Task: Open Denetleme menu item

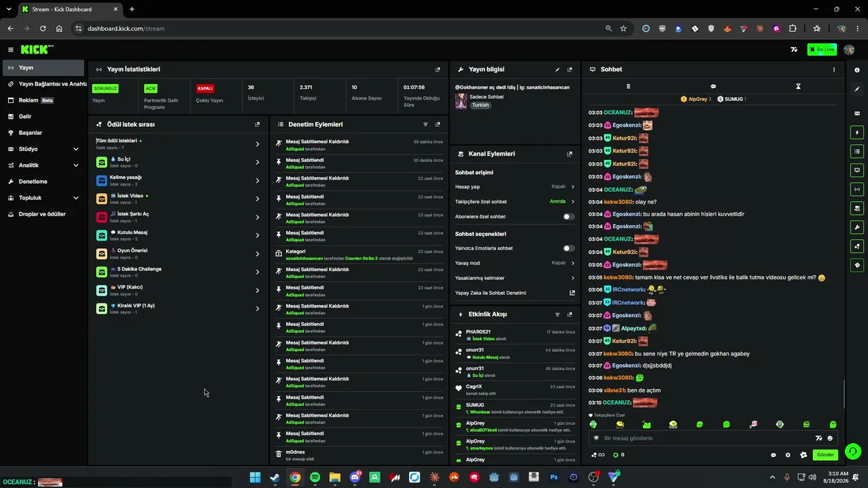Action: [43, 182]
